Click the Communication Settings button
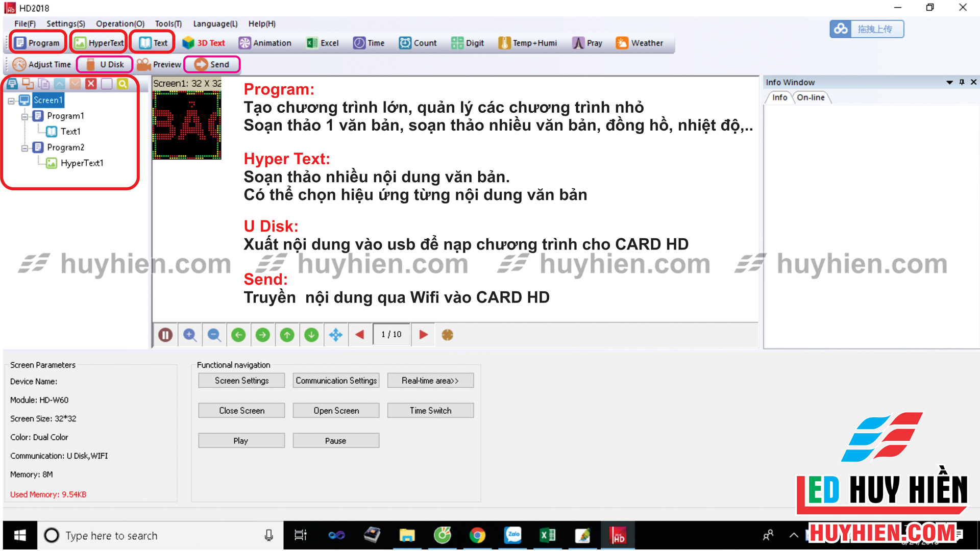The width and height of the screenshot is (980, 551). click(x=336, y=381)
